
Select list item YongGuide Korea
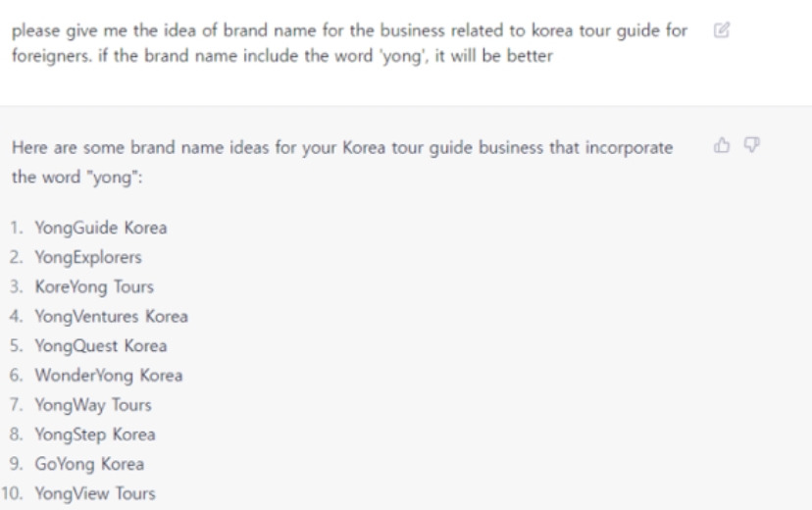(101, 228)
